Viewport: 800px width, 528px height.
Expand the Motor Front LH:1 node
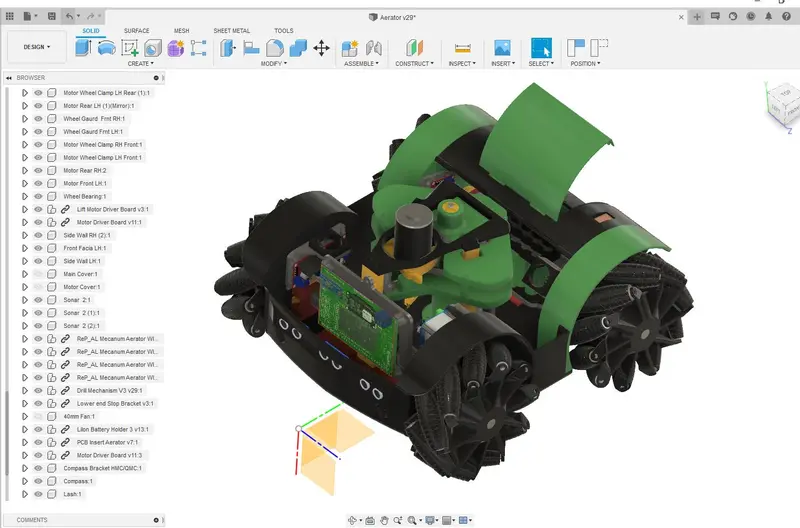(x=24, y=183)
